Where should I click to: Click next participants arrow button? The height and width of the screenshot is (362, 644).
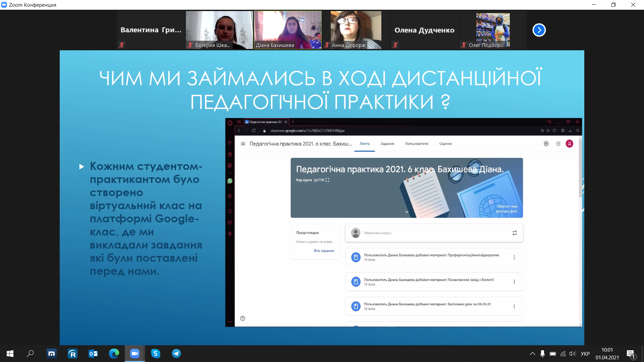[x=539, y=30]
